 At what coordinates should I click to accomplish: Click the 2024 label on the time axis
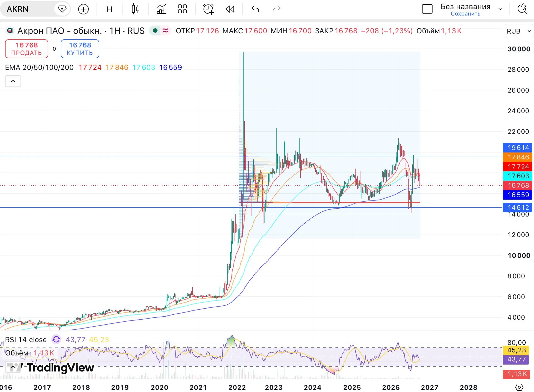click(312, 387)
